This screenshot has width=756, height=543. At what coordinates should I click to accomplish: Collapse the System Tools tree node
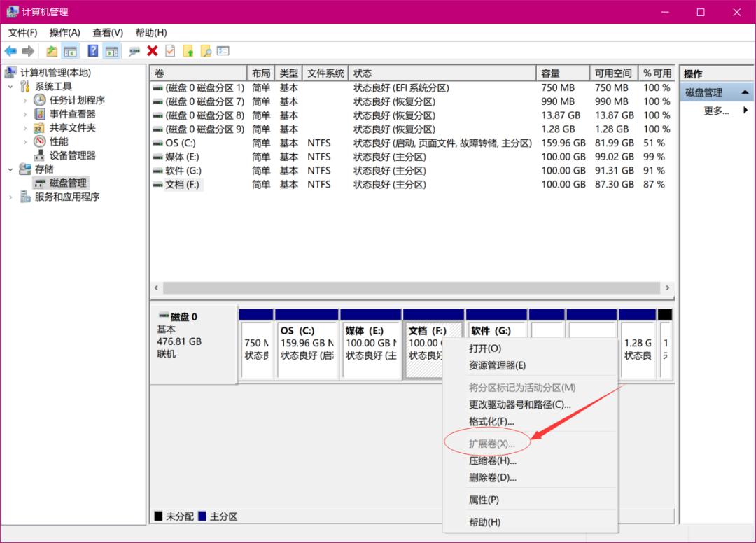(x=10, y=86)
